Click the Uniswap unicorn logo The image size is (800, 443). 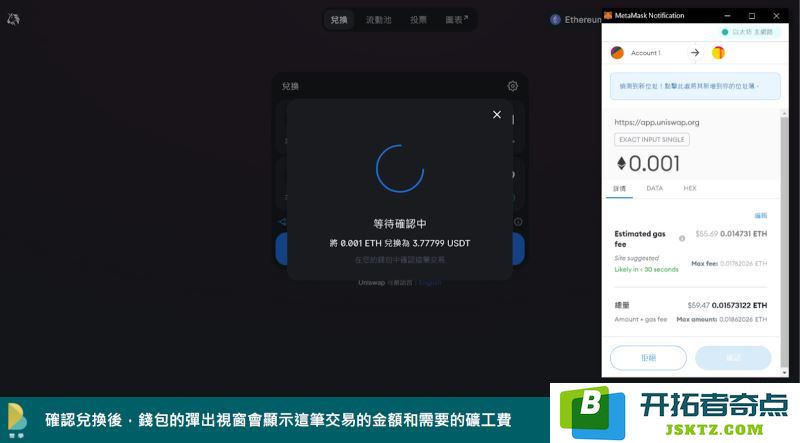click(13, 19)
